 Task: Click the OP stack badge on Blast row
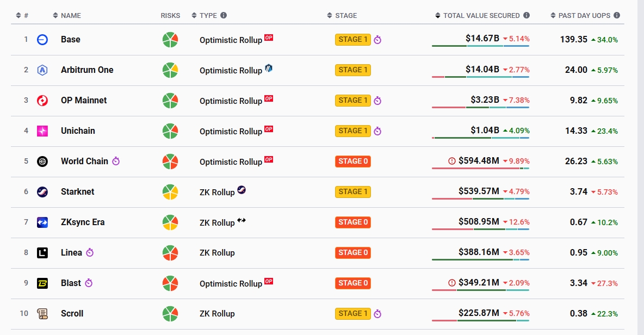269,282
